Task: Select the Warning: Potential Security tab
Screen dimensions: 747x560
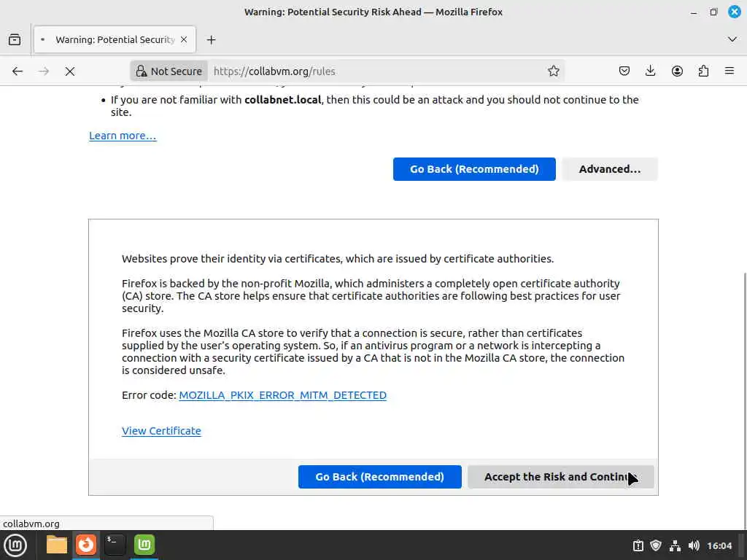Action: [x=115, y=39]
